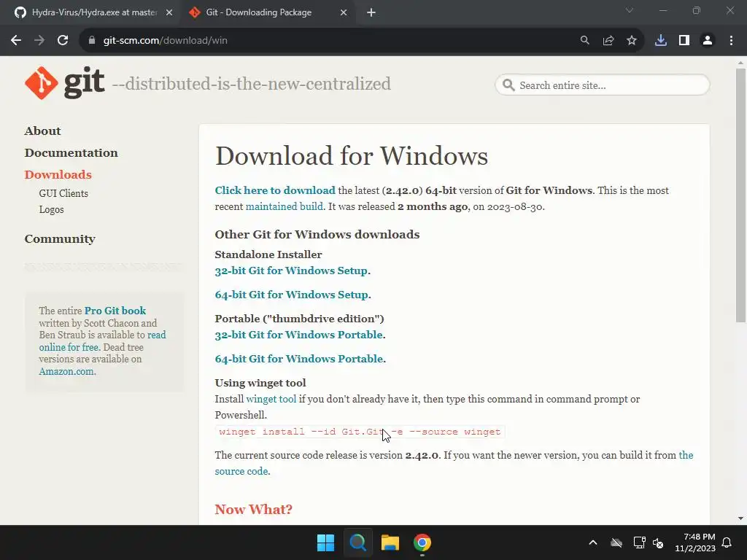747x560 pixels.
Task: Open network status tray icon
Action: point(639,542)
